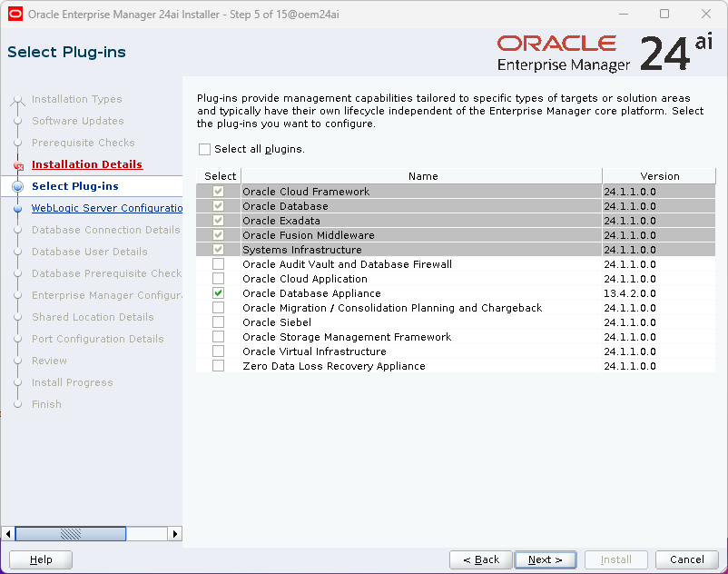Screen dimensions: 728x574
Task: Click the Oracle installer title bar icon
Action: (15, 14)
